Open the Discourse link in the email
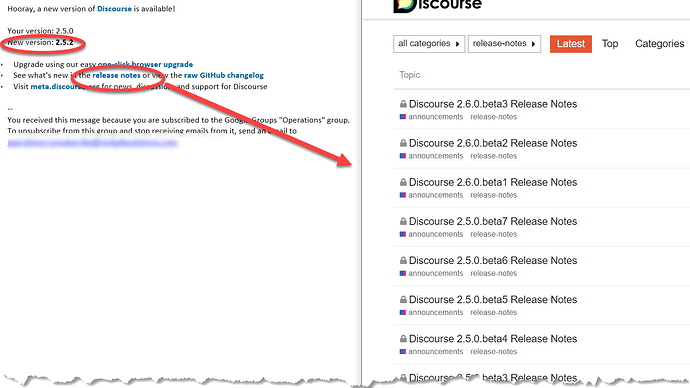 click(114, 9)
